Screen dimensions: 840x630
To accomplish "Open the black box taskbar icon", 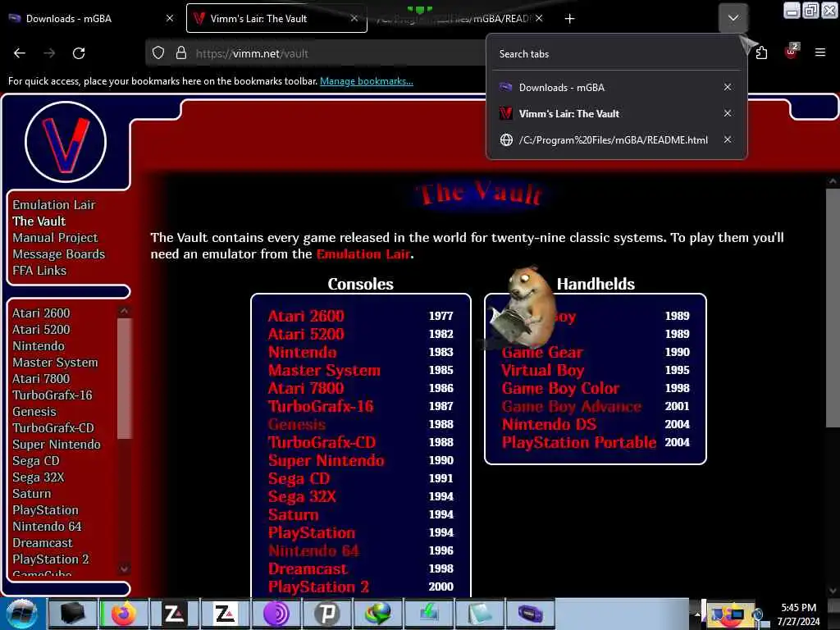I will click(73, 614).
